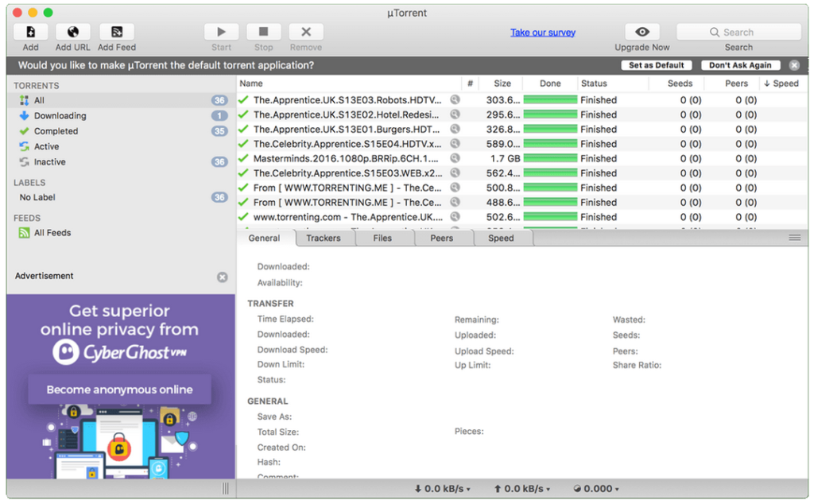This screenshot has height=504, width=814.
Task: Sort by Done column header
Action: tap(550, 83)
